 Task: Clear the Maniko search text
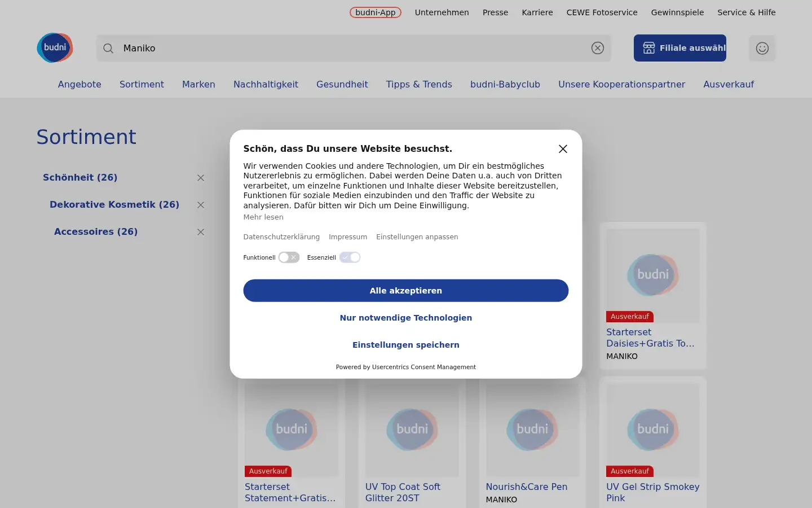click(598, 49)
